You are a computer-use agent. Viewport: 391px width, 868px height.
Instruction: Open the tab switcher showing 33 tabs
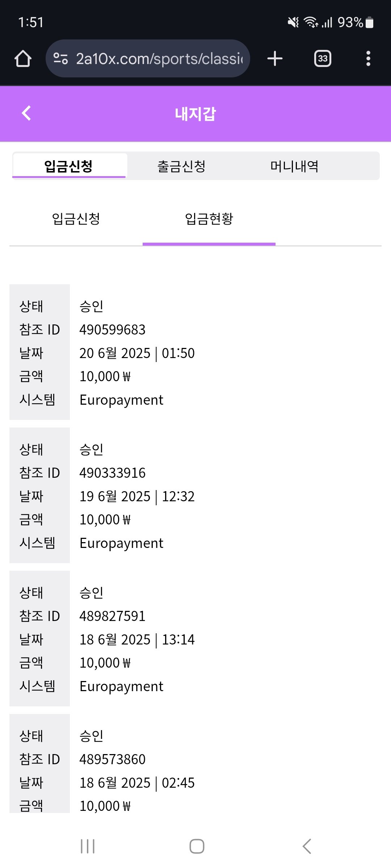[x=323, y=59]
